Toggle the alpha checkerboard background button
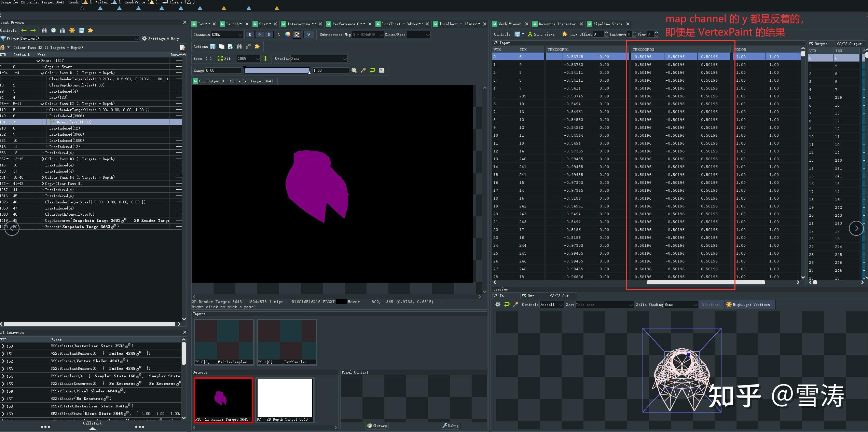 point(297,34)
